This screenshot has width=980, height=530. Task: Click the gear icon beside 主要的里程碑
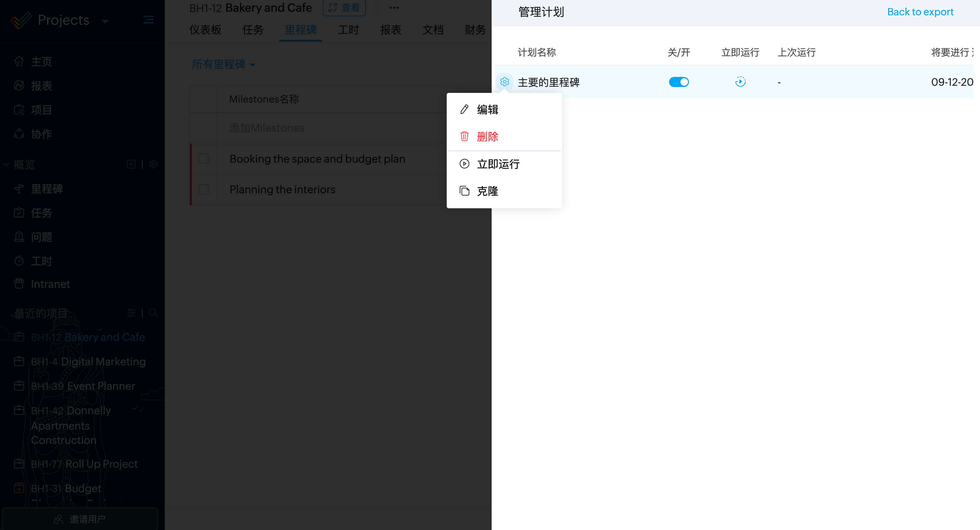[x=504, y=82]
